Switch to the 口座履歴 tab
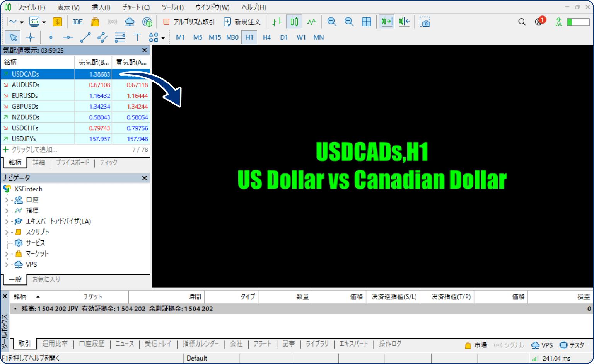The width and height of the screenshot is (594, 364). pos(92,344)
